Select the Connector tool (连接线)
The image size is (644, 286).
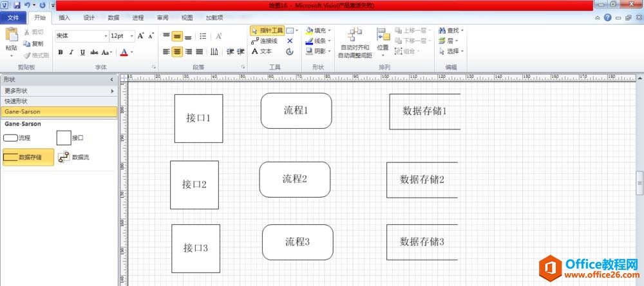[x=265, y=41]
